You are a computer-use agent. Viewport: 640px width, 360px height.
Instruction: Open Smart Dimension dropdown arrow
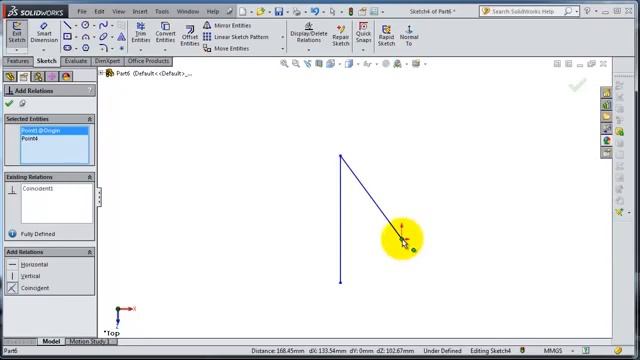44,50
